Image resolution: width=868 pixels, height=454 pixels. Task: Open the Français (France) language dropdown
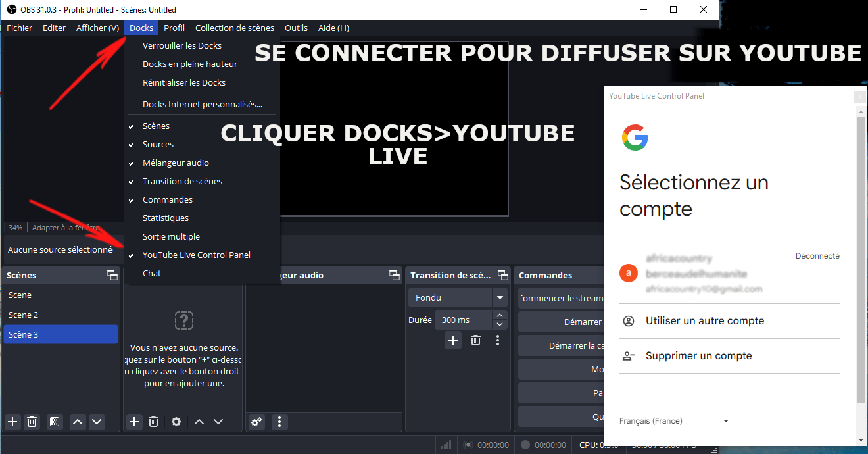click(675, 421)
